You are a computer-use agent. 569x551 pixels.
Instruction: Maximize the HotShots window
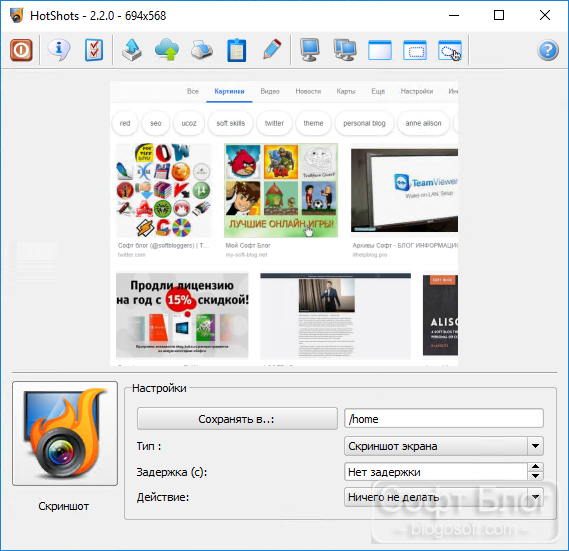click(x=499, y=15)
